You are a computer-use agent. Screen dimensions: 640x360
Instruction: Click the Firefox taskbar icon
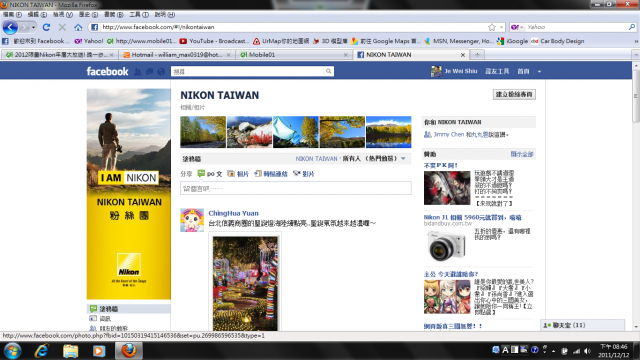[129, 351]
